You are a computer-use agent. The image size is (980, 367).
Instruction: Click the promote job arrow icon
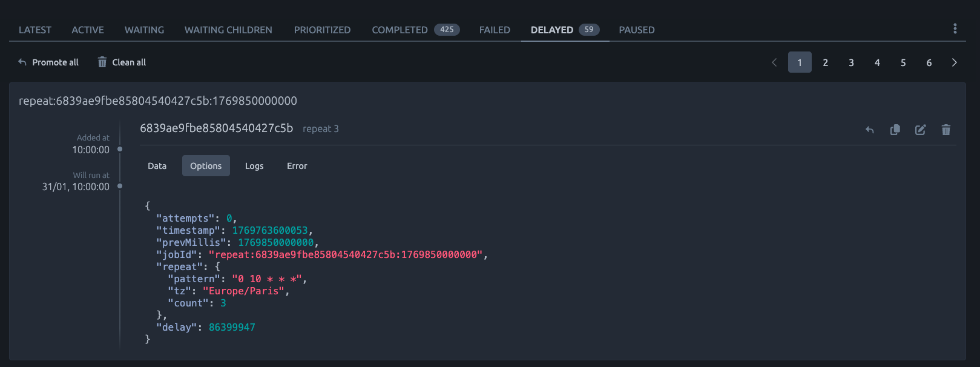coord(870,130)
